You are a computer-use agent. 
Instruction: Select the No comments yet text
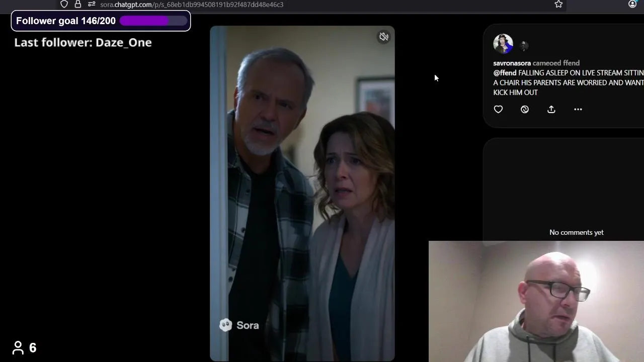577,232
